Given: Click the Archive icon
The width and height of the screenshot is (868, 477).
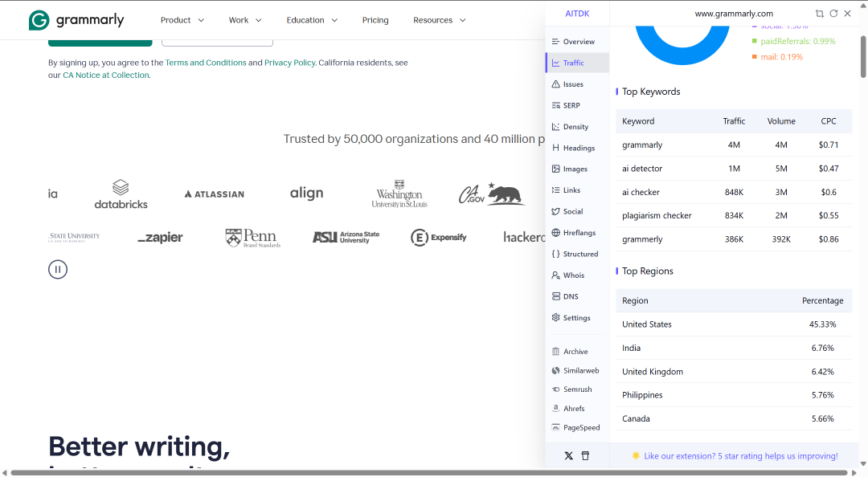Looking at the screenshot, I should [x=556, y=352].
